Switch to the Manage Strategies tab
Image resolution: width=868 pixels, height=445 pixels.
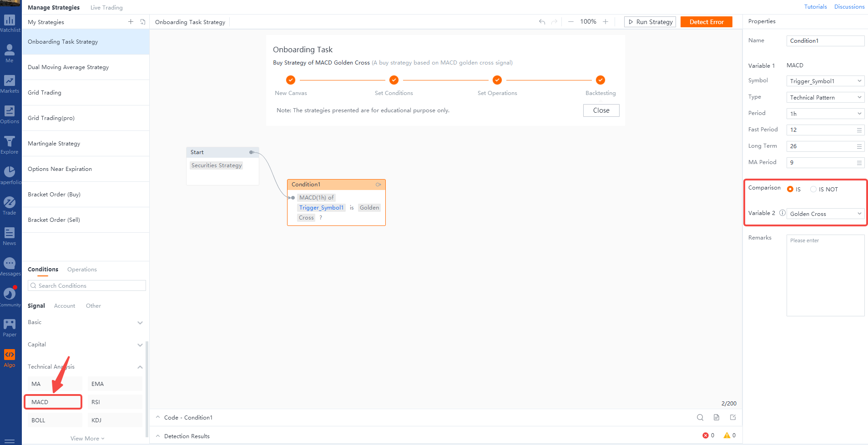pos(54,7)
